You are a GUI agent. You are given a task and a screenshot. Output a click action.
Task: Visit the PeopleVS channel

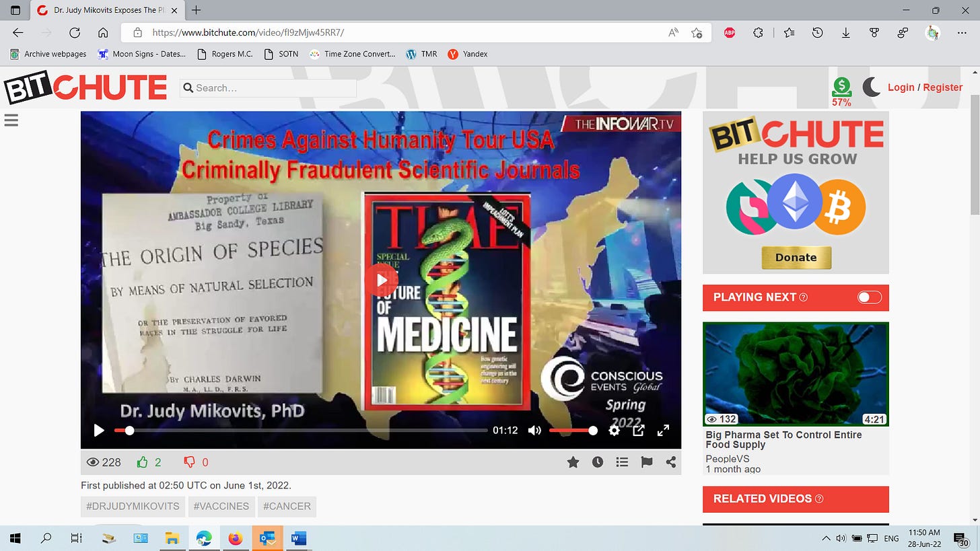(727, 459)
